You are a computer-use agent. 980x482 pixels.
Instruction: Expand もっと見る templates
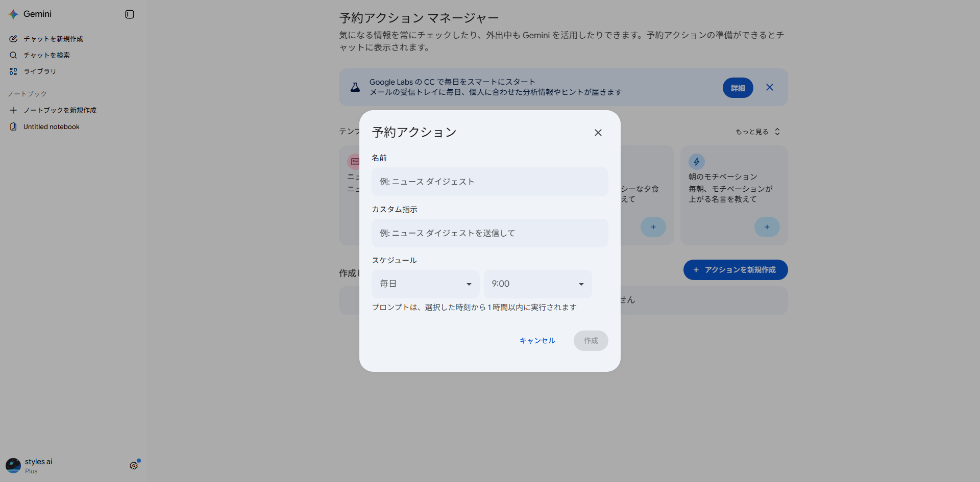(x=758, y=132)
